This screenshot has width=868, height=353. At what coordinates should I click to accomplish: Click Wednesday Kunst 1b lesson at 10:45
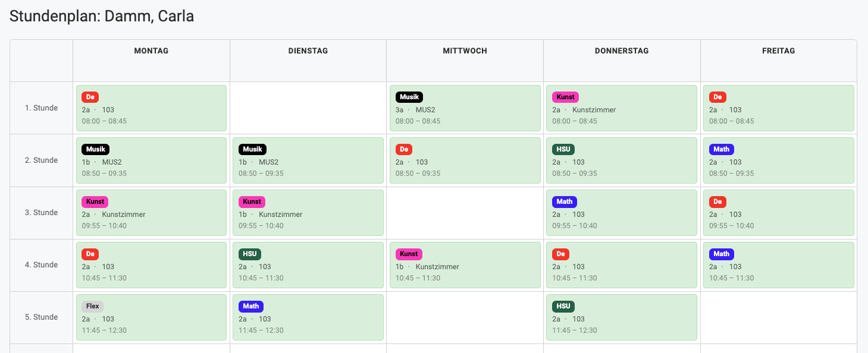tap(465, 265)
